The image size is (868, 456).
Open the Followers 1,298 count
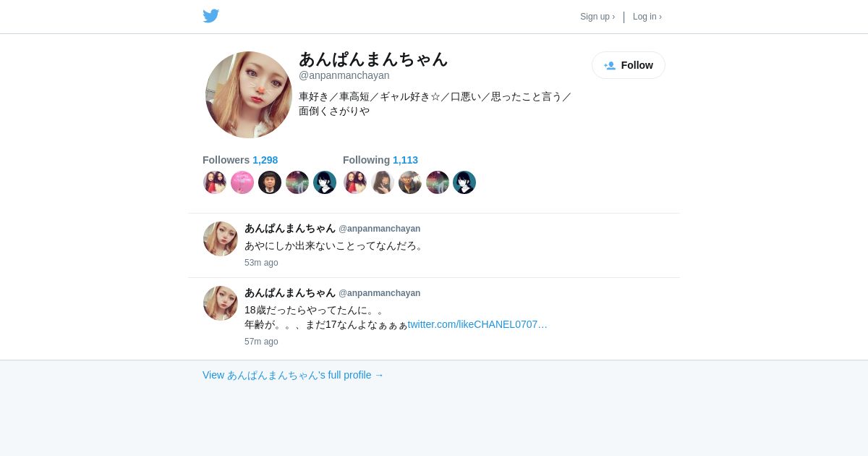(x=240, y=160)
